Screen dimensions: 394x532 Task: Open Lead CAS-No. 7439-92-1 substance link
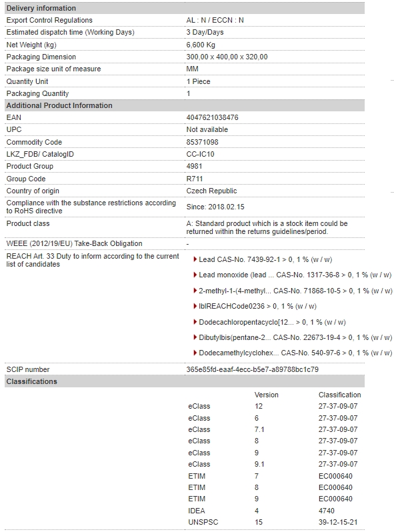[265, 259]
